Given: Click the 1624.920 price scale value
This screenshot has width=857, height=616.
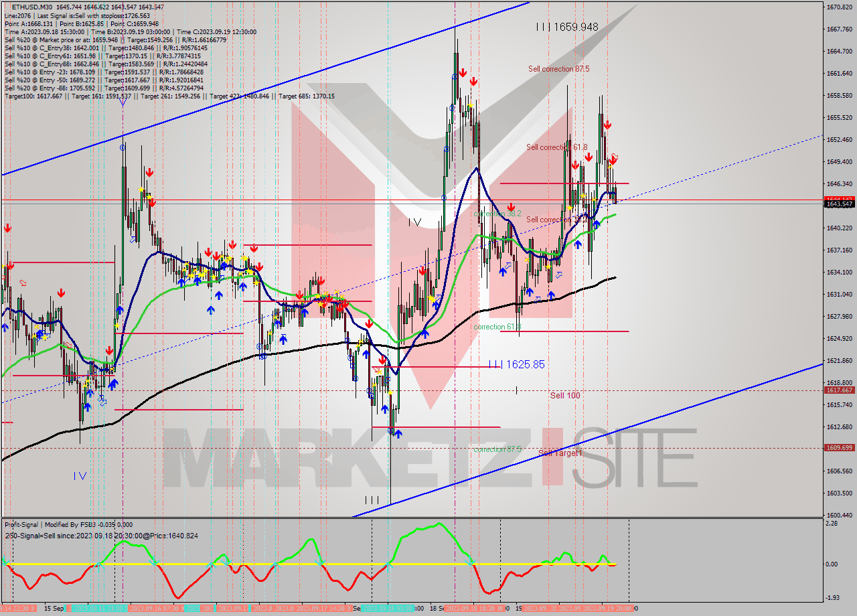Looking at the screenshot, I should 839,338.
